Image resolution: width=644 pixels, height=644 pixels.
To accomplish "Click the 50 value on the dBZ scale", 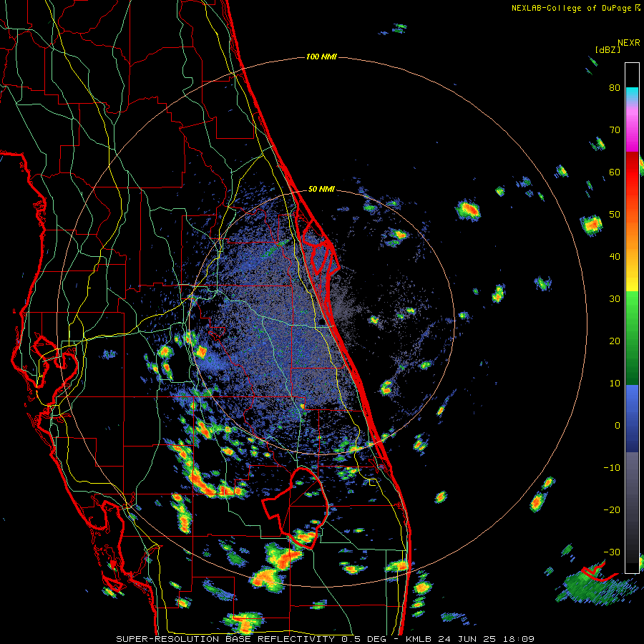I will 615,215.
